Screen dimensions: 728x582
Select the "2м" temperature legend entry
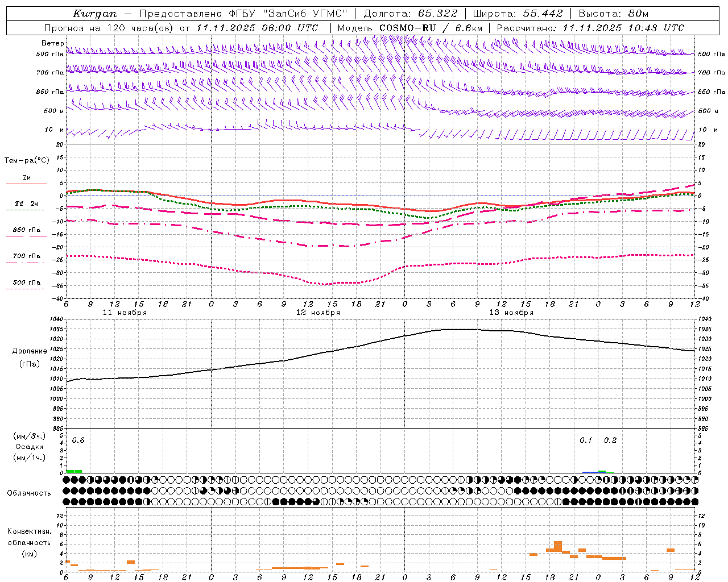pos(27,177)
